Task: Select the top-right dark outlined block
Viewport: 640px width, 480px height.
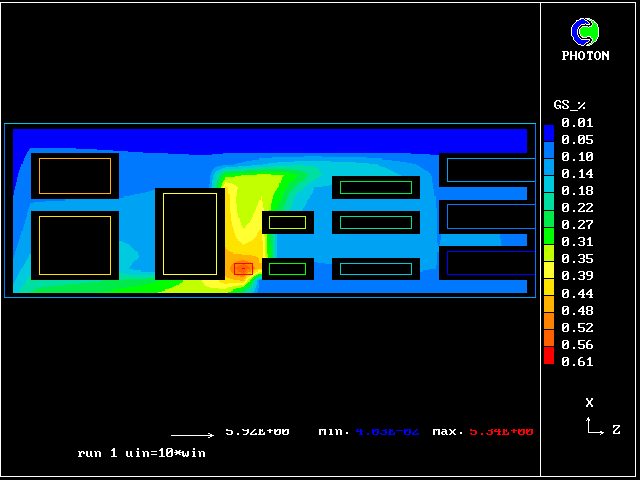Action: pos(490,170)
